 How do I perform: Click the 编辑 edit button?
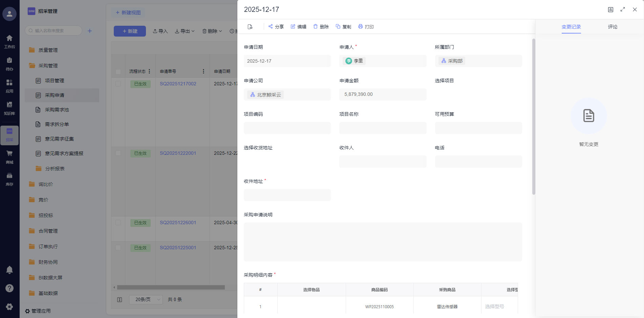[x=298, y=26]
